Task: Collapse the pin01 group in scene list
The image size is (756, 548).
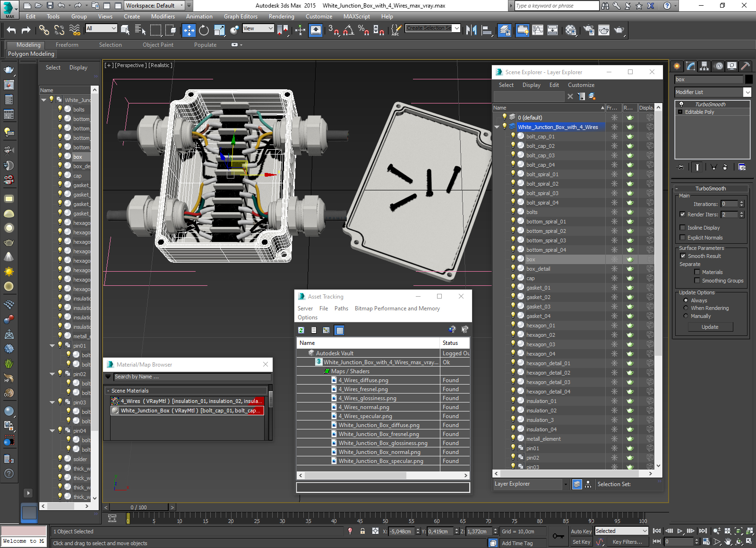Action: click(x=52, y=346)
